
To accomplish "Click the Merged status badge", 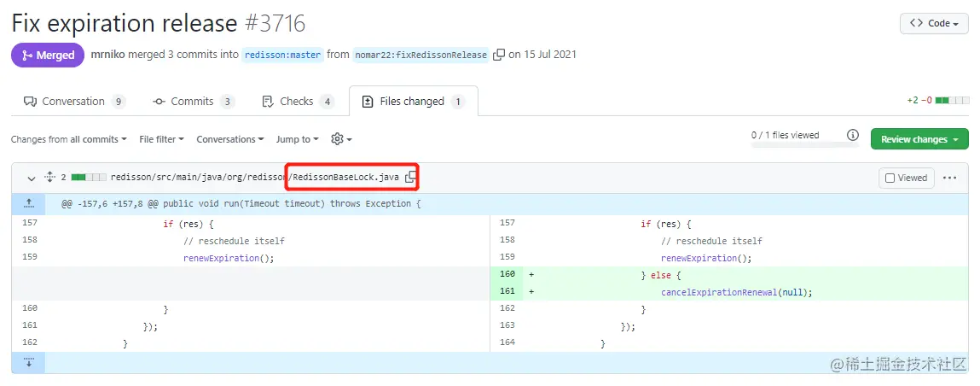I will [48, 55].
